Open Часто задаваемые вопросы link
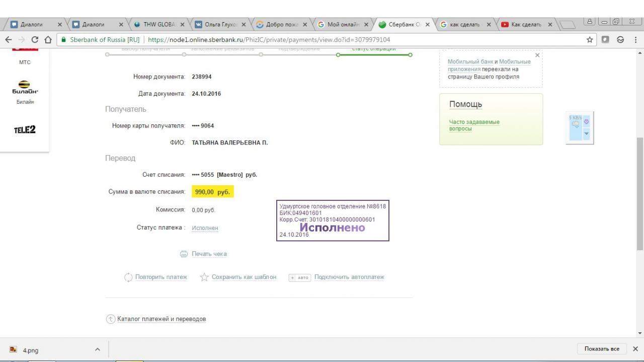 click(474, 125)
